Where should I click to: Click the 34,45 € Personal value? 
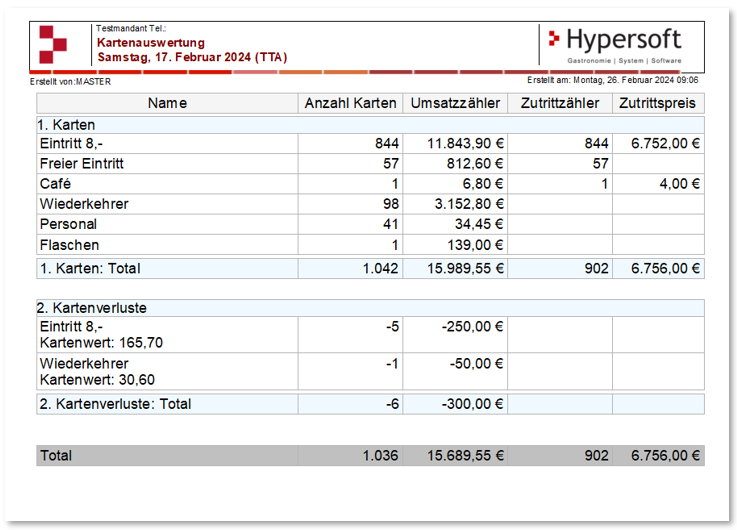coord(479,225)
